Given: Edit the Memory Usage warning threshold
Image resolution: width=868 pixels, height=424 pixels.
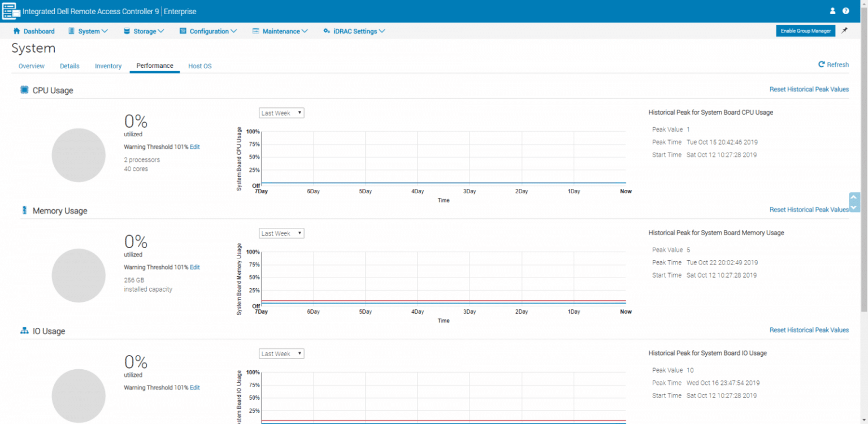Looking at the screenshot, I should pos(195,267).
